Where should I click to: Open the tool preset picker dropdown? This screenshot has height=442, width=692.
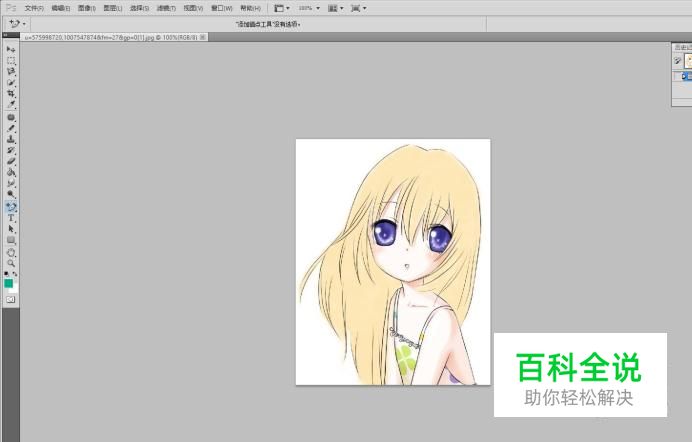tap(17, 24)
